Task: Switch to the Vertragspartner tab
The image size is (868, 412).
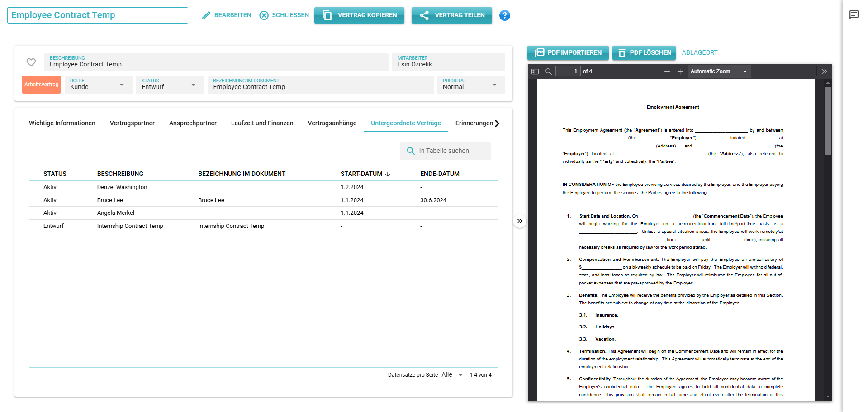Action: (x=132, y=123)
